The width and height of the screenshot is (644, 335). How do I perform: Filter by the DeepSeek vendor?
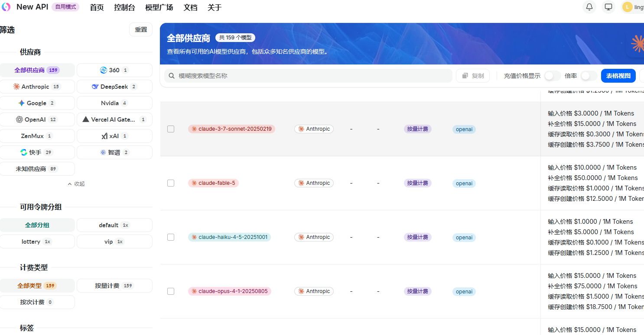coord(114,87)
